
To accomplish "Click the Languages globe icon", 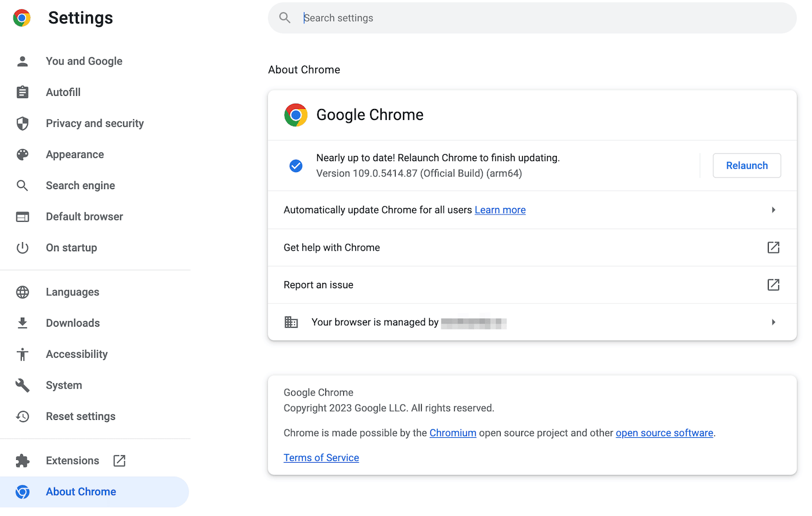I will click(22, 292).
